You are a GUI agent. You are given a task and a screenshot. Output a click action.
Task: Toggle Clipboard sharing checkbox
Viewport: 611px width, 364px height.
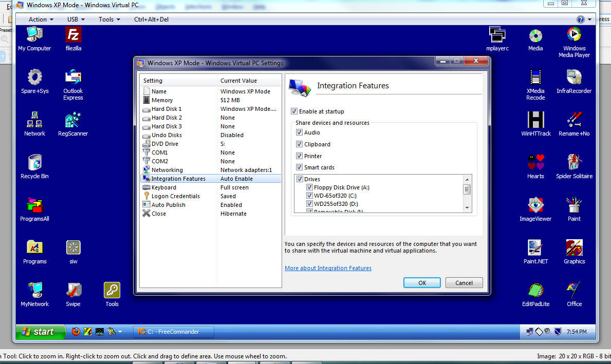pyautogui.click(x=299, y=144)
